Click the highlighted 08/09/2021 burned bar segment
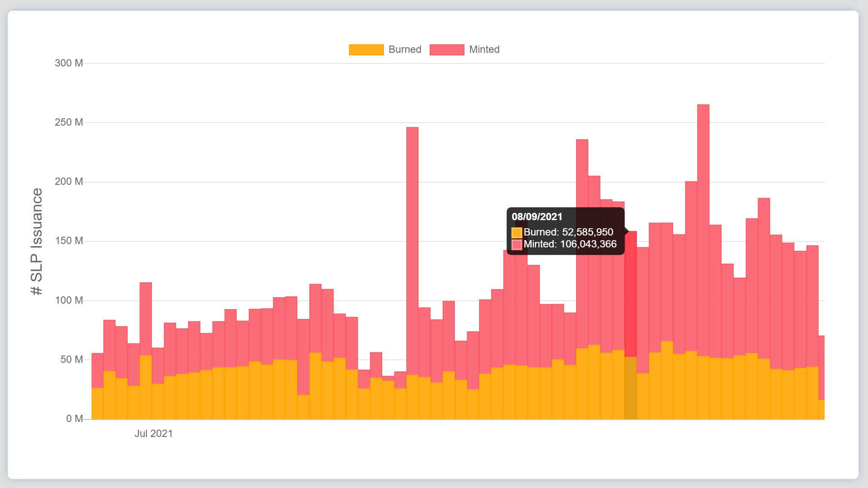The width and height of the screenshot is (868, 488). pos(631,388)
